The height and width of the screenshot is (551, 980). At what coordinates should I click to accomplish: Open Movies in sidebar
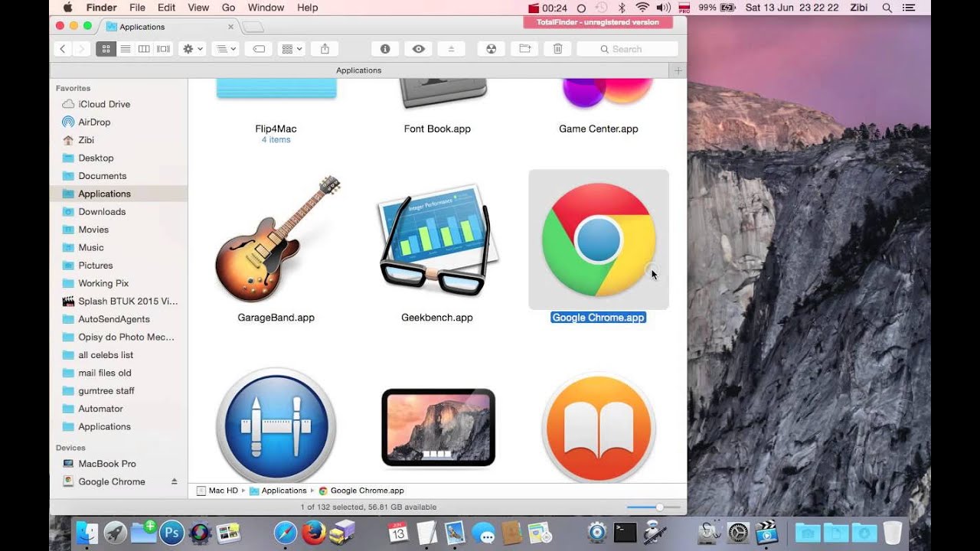(93, 230)
